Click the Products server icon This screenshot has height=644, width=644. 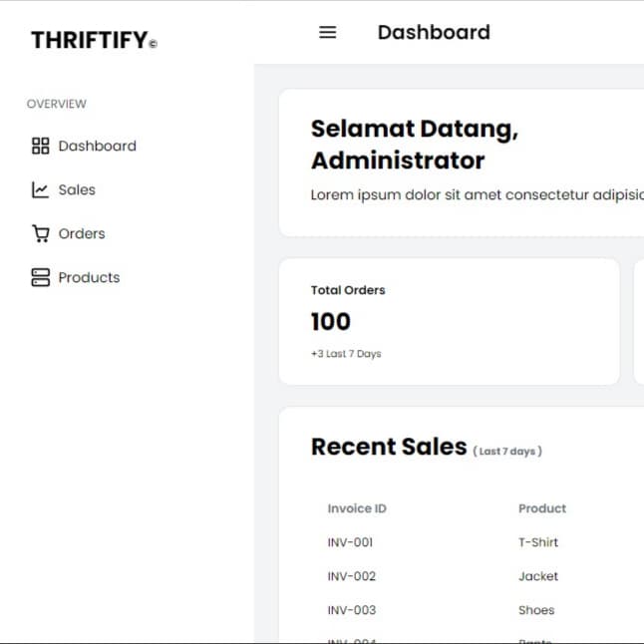tap(40, 278)
